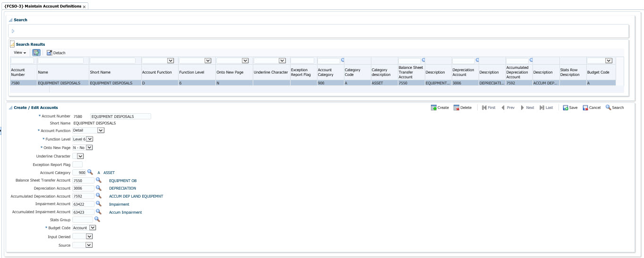The width and height of the screenshot is (644, 258).
Task: Click the Create record icon
Action: click(434, 108)
